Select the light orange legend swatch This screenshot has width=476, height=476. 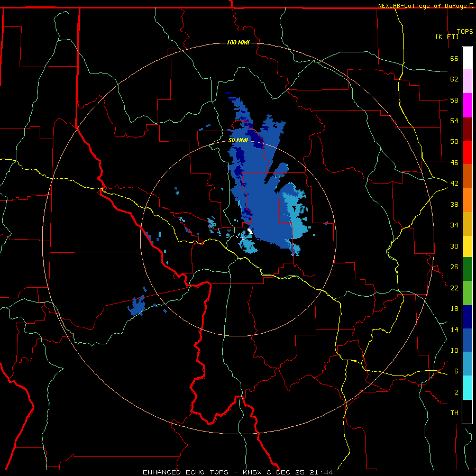(467, 200)
